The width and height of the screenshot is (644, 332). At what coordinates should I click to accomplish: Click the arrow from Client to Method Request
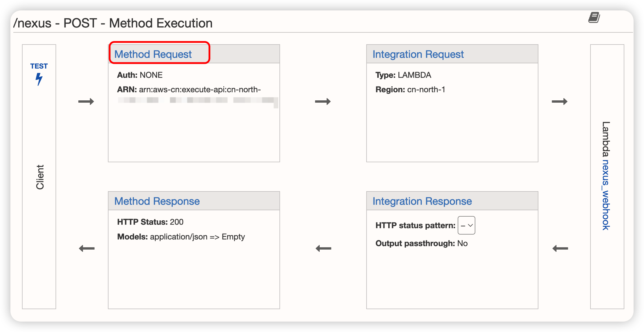click(86, 102)
